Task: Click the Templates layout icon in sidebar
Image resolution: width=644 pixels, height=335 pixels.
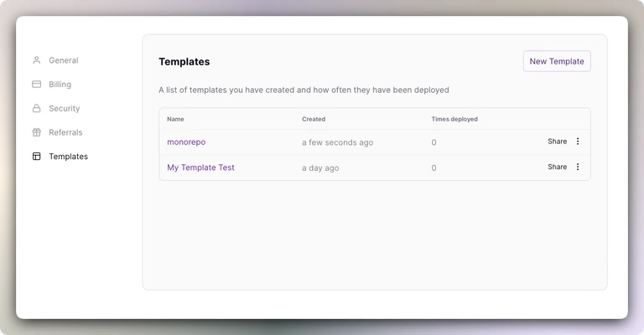Action: 37,157
